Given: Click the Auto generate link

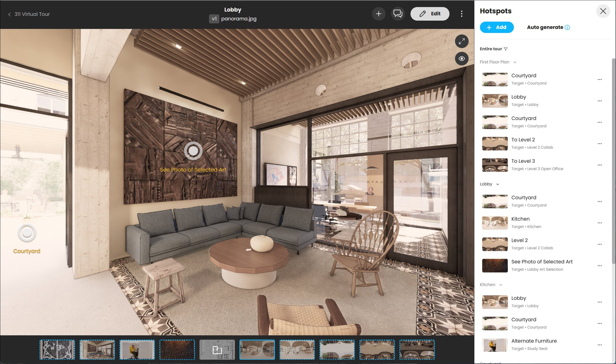Looking at the screenshot, I should (545, 27).
